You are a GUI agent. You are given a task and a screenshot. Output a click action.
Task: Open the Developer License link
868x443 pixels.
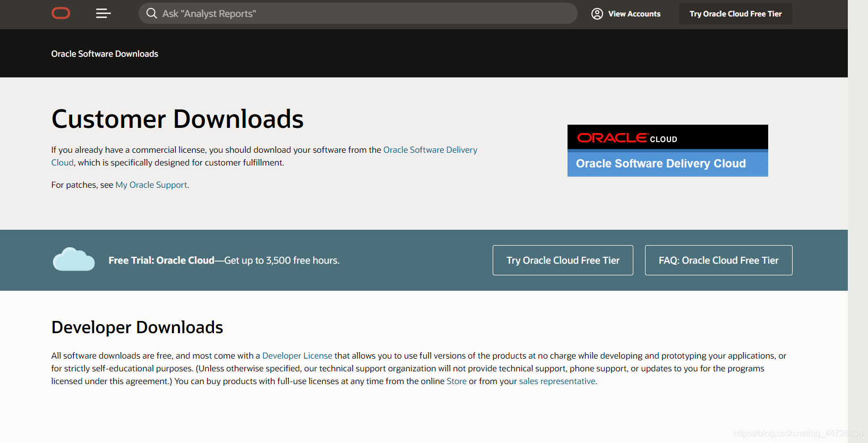pyautogui.click(x=297, y=355)
